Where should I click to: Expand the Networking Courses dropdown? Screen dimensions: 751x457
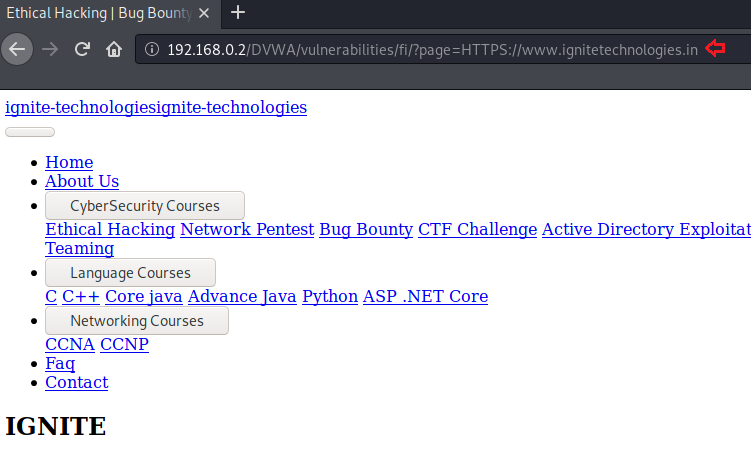[x=137, y=321]
